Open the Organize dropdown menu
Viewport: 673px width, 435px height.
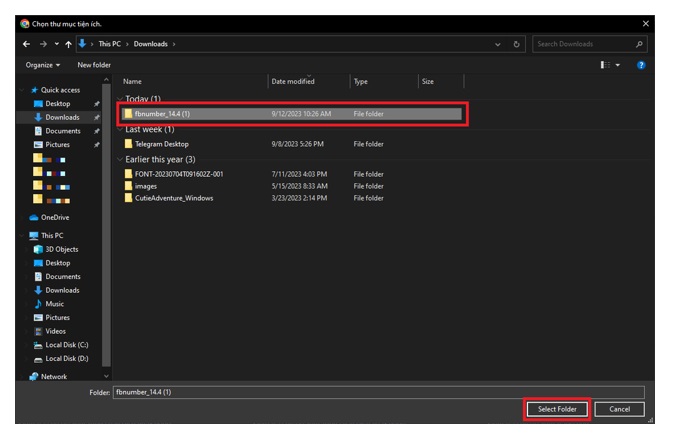pyautogui.click(x=42, y=65)
